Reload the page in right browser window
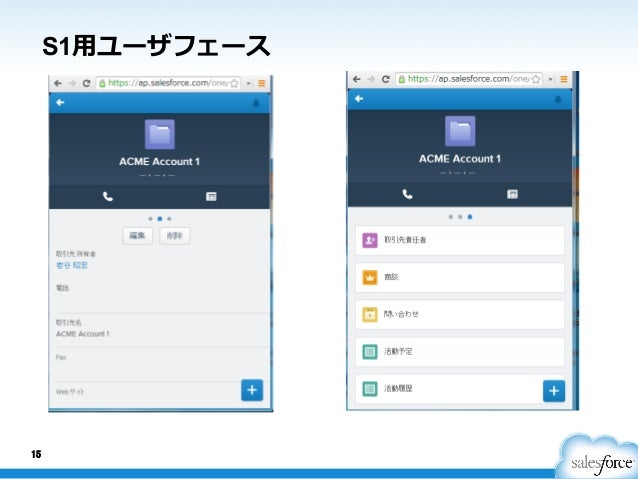This screenshot has width=638, height=479. (x=386, y=79)
